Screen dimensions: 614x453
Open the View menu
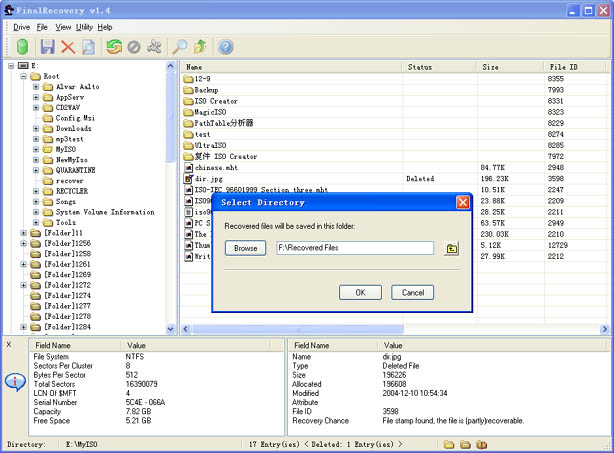tap(63, 27)
